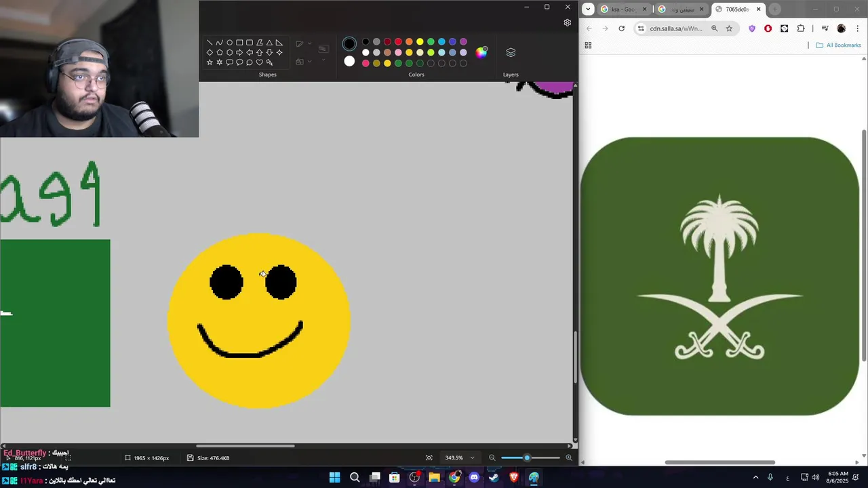
Task: Open All Bookmarks folder
Action: (838, 45)
